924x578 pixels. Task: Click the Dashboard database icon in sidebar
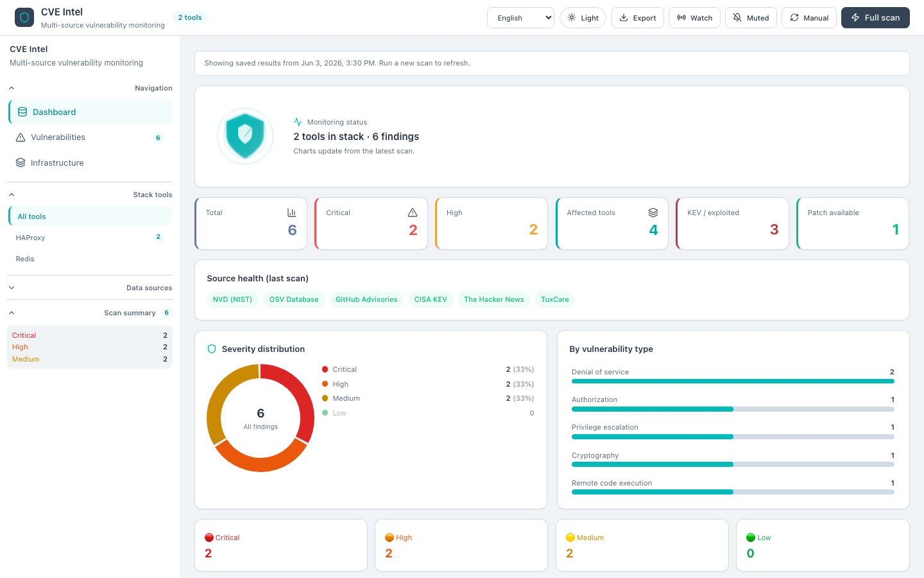coord(22,112)
